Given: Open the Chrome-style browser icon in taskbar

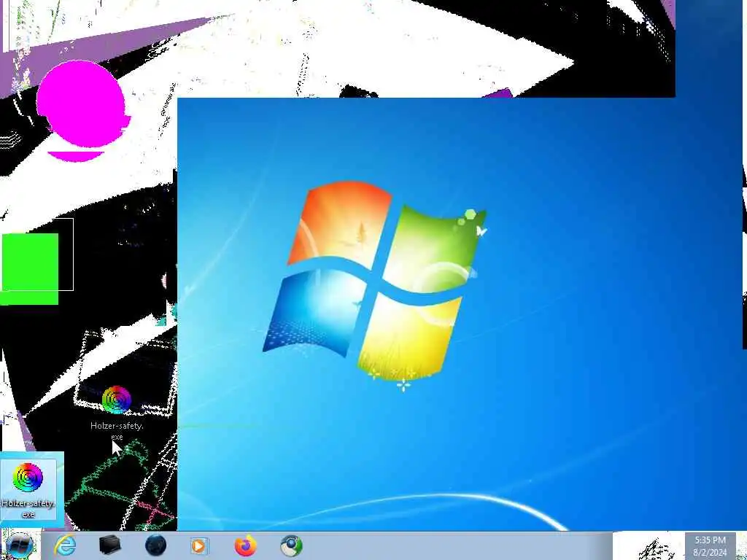Looking at the screenshot, I should point(291,545).
